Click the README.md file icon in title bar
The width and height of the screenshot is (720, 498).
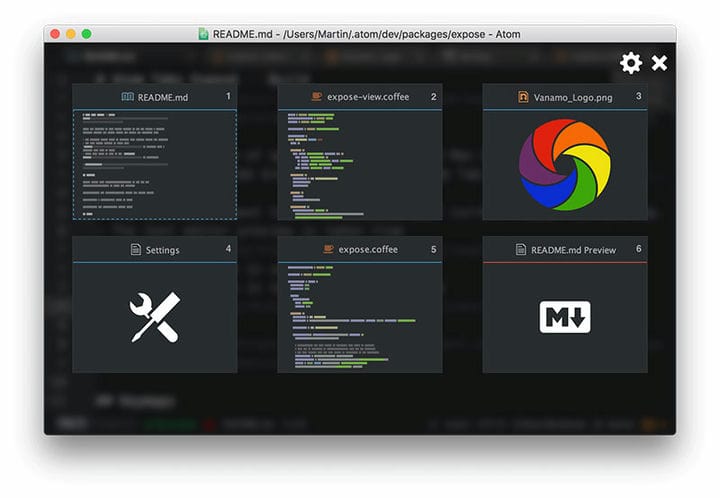(x=203, y=34)
